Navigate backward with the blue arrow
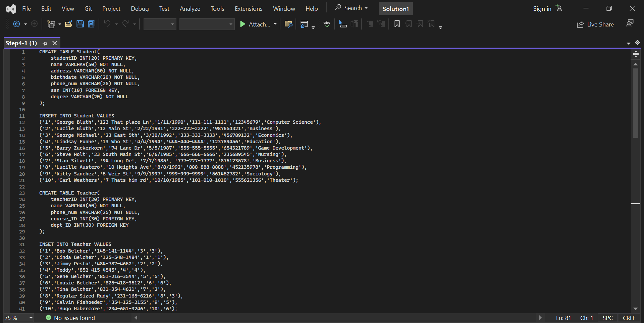Image resolution: width=644 pixels, height=323 pixels. [x=16, y=24]
